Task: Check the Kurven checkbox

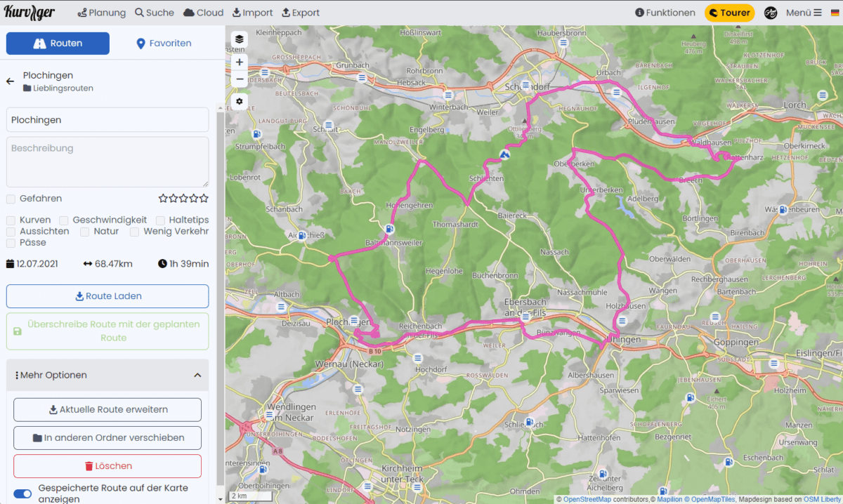Action: click(x=11, y=220)
